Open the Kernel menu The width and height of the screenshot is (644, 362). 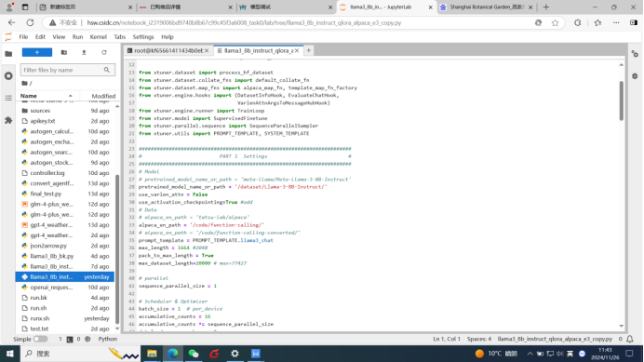click(x=98, y=37)
